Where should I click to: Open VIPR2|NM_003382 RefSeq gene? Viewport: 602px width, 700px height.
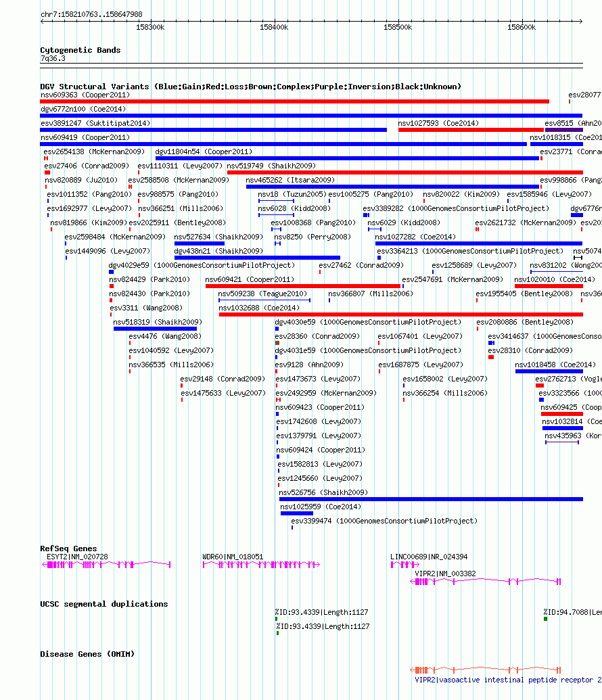[x=445, y=574]
